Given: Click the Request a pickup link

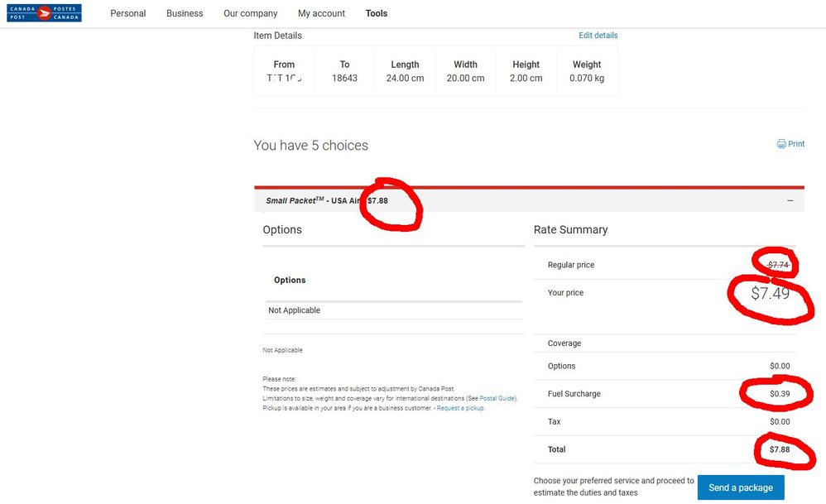Looking at the screenshot, I should pos(460,408).
